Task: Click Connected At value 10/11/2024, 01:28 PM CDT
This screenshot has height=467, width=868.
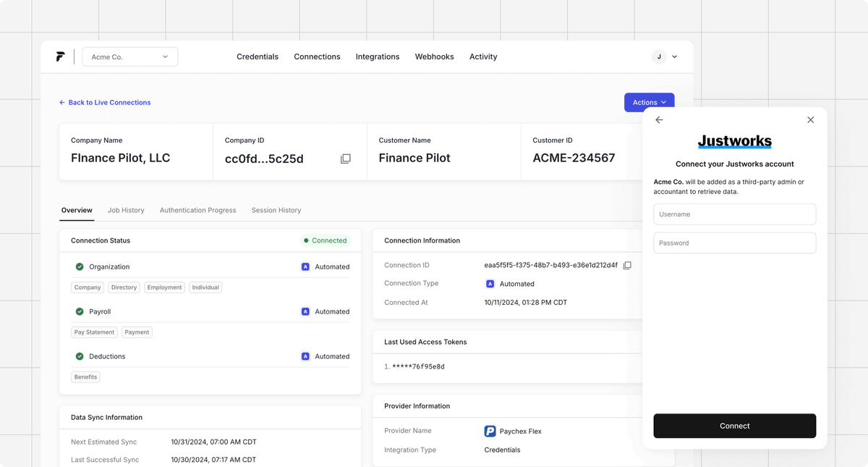Action: 525,303
